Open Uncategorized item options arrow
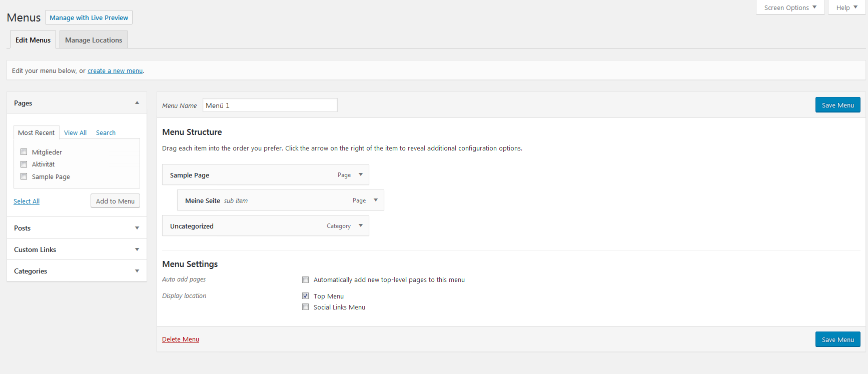The image size is (868, 374). [x=361, y=226]
